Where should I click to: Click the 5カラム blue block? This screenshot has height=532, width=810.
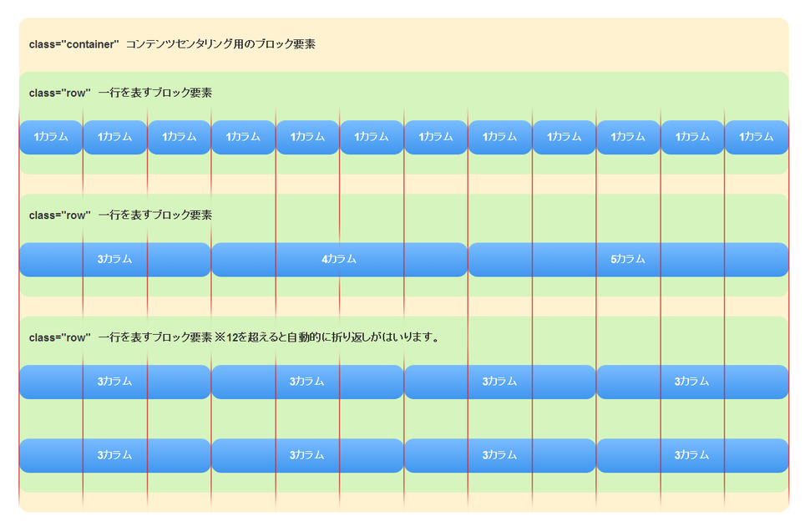coord(628,259)
